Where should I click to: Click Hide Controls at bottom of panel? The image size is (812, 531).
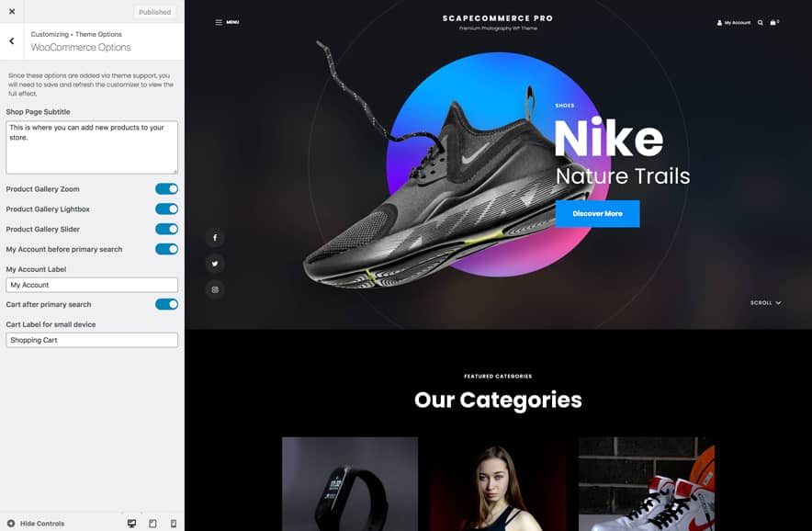coord(36,524)
